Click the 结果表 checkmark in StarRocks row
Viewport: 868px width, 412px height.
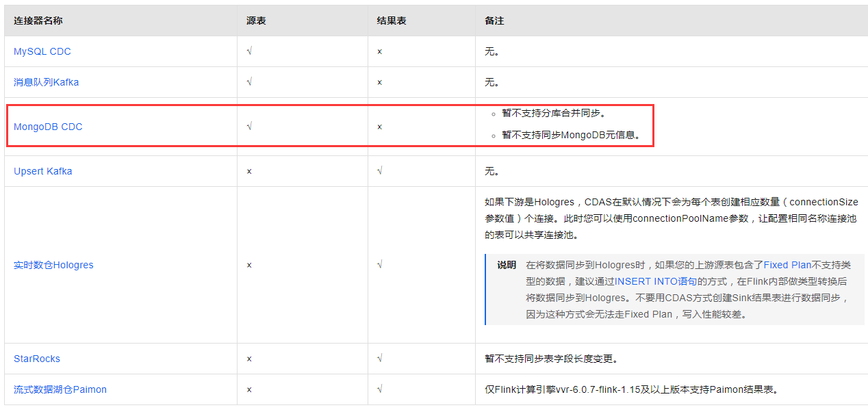379,358
